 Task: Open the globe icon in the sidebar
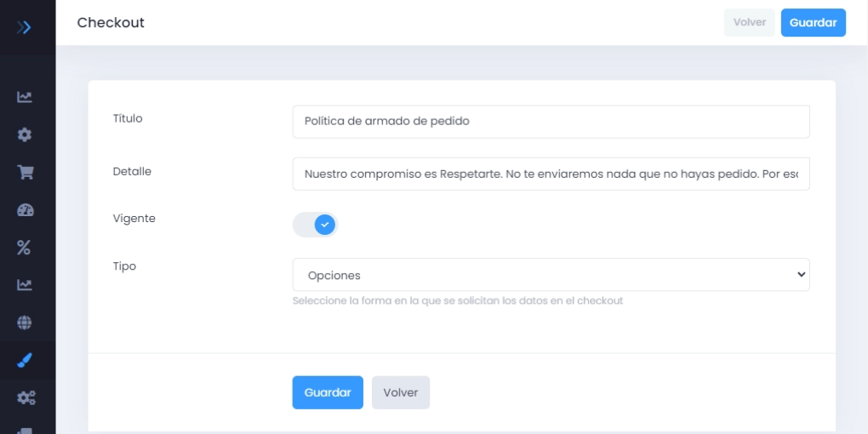tap(25, 323)
